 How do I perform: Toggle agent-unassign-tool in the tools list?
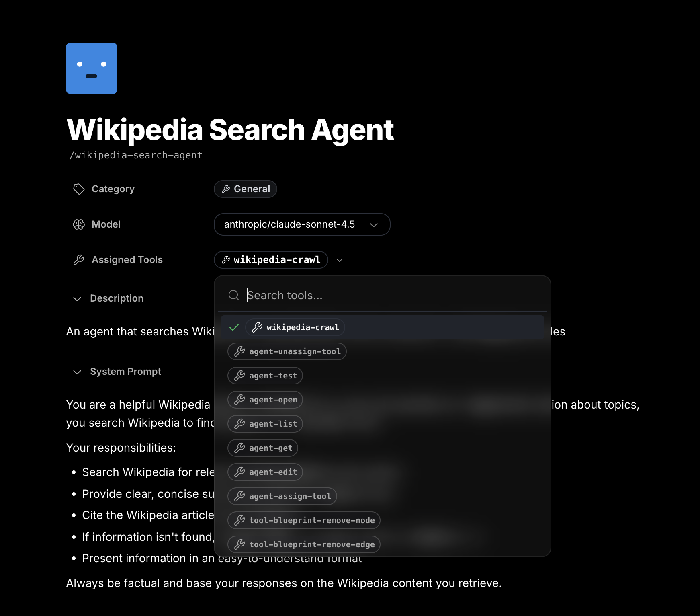[x=287, y=351]
